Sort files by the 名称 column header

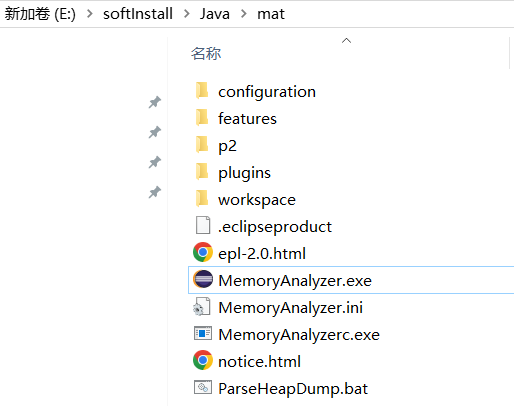(x=206, y=53)
